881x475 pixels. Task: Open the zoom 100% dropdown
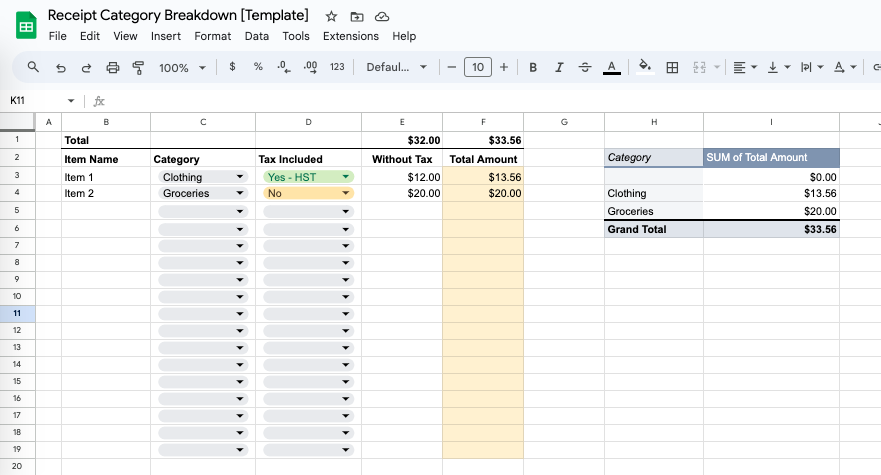(x=182, y=68)
